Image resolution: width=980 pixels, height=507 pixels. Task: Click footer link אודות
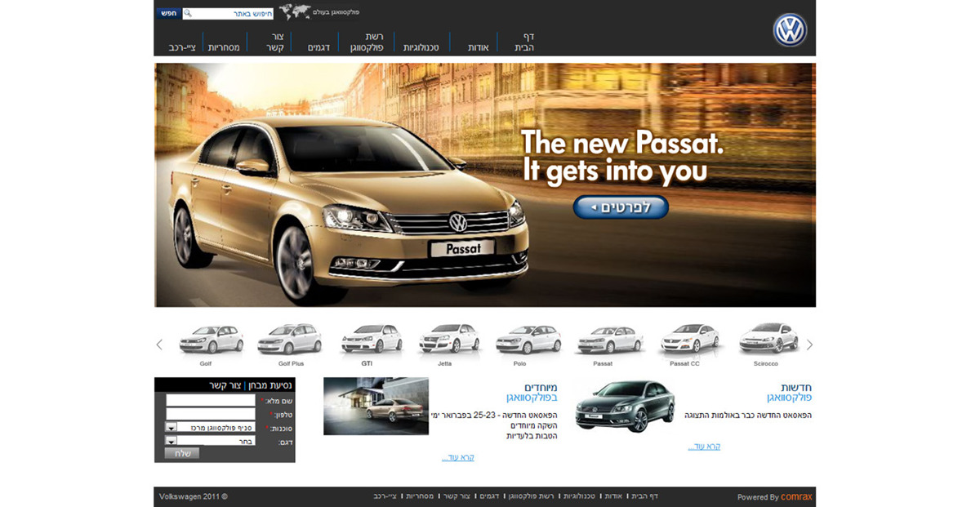pyautogui.click(x=613, y=496)
